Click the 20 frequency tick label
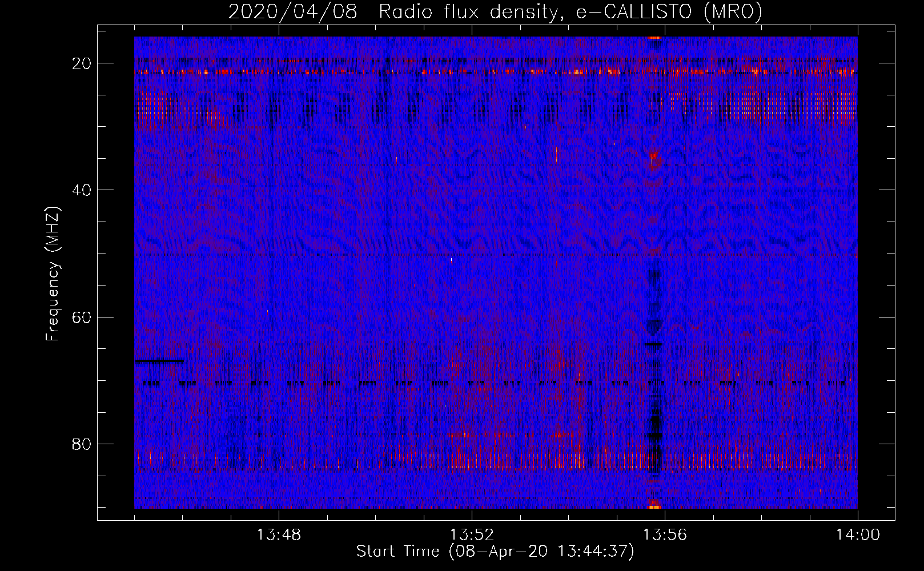This screenshot has height=571, width=924. point(82,63)
